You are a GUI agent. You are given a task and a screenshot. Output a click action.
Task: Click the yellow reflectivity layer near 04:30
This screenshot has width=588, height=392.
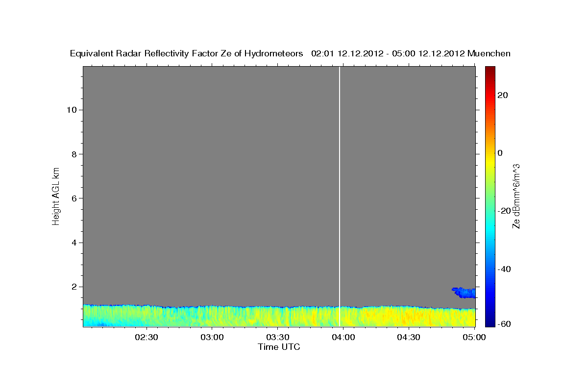(409, 317)
